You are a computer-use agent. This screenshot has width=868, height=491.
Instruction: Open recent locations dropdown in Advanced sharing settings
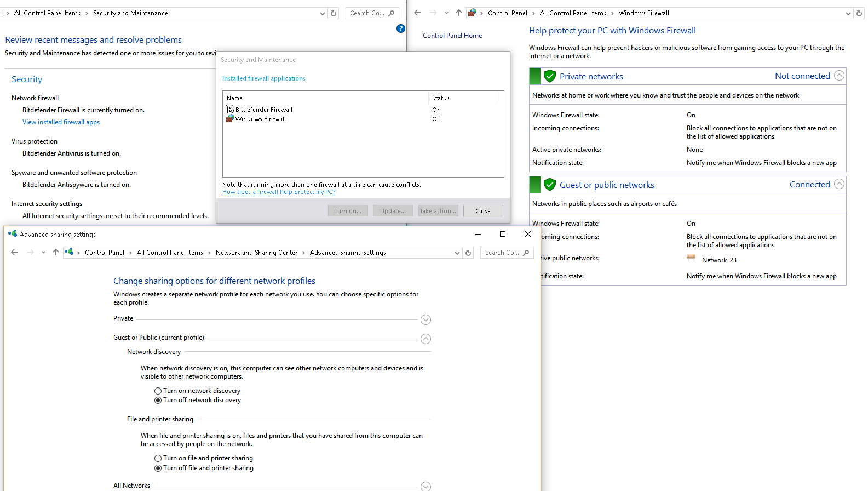point(43,253)
